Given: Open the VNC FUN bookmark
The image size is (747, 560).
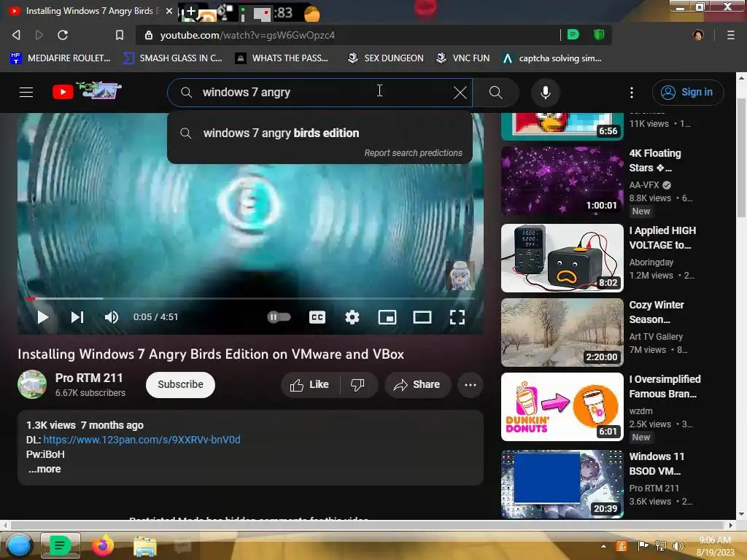Looking at the screenshot, I should pos(462,58).
